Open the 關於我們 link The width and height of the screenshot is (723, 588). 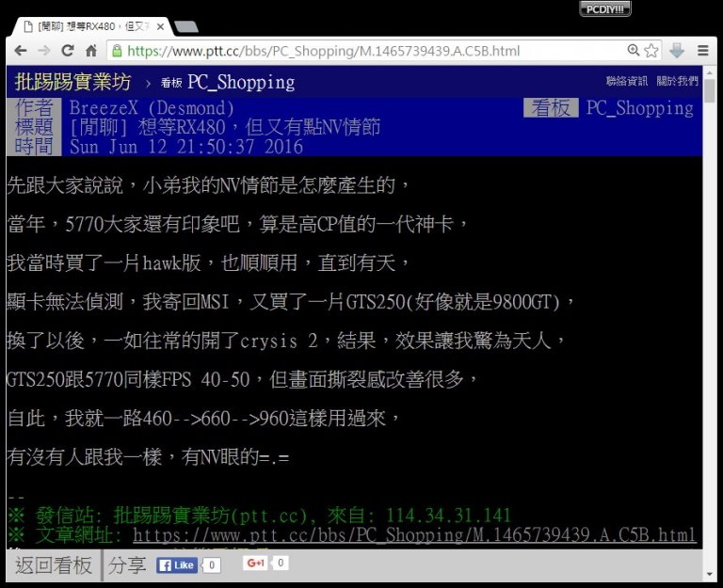click(x=678, y=81)
